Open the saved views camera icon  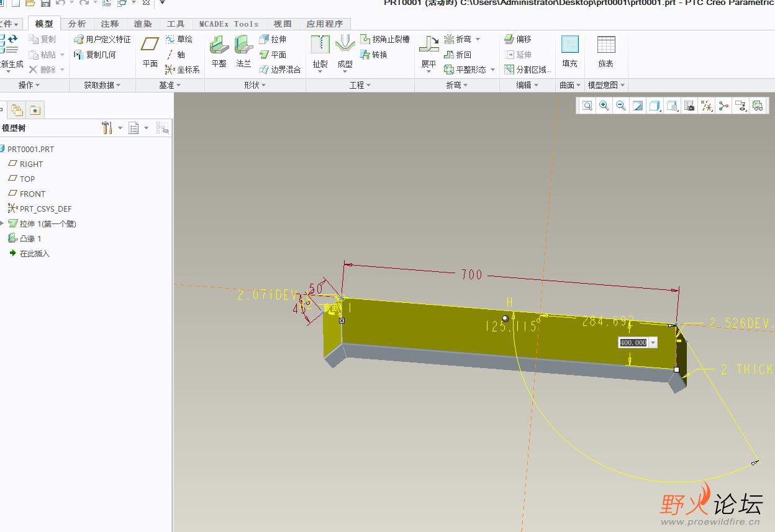pos(689,106)
